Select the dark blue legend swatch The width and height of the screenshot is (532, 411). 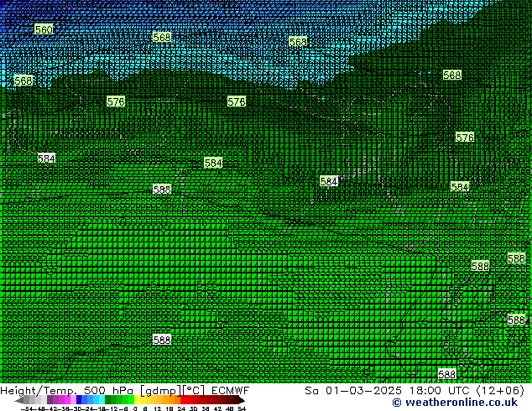coord(79,400)
